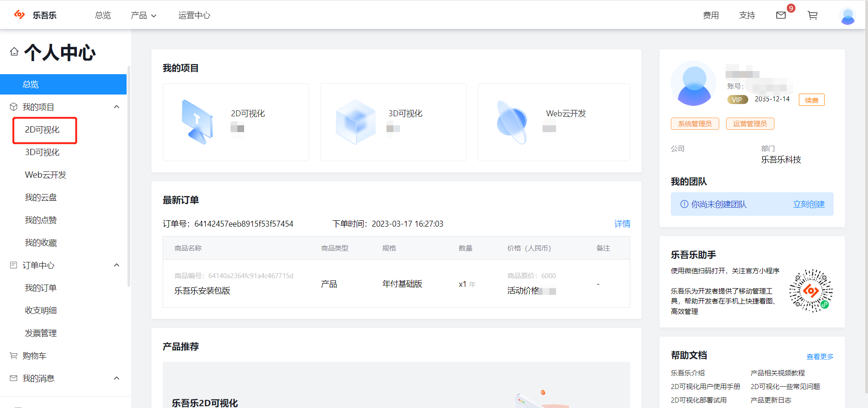
Task: Open the order 详情 link
Action: tap(622, 224)
